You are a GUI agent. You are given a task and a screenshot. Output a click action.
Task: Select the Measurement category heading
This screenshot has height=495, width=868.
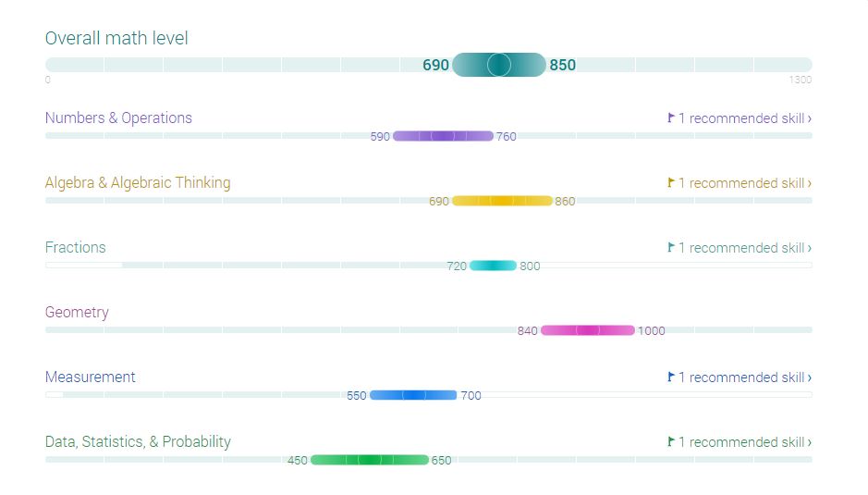[x=91, y=377]
